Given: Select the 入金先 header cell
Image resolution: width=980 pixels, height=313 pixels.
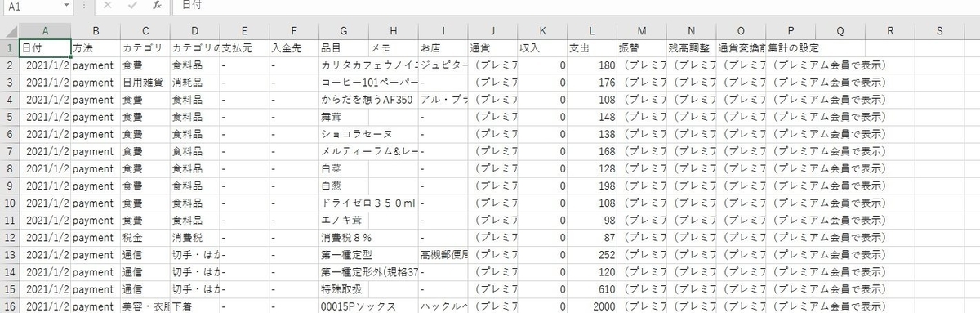Looking at the screenshot, I should (x=294, y=47).
